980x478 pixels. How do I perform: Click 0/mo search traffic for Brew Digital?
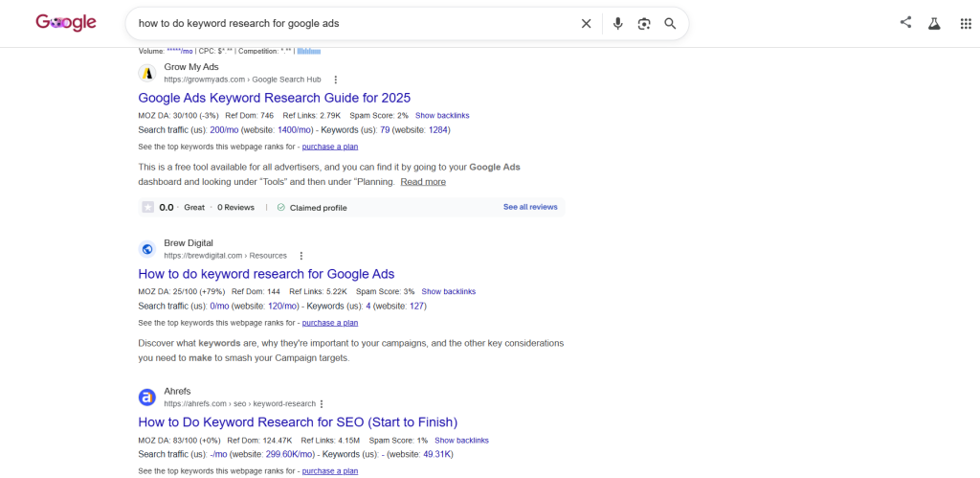220,306
